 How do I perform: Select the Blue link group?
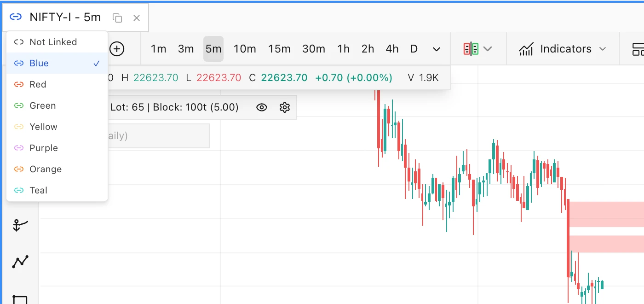coord(57,63)
